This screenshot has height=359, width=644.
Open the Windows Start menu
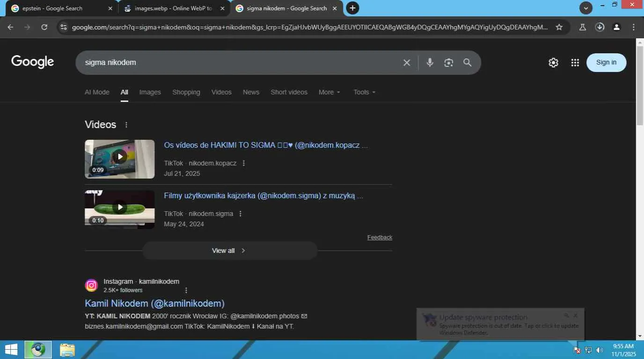point(11,349)
